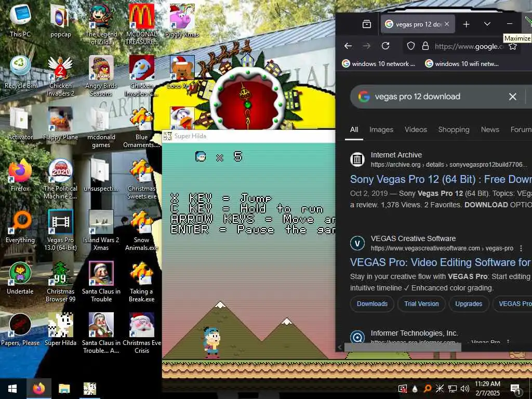Screen dimensions: 532x399
Task: Open Island Wars 2 Xmas shortcut
Action: tap(101, 230)
